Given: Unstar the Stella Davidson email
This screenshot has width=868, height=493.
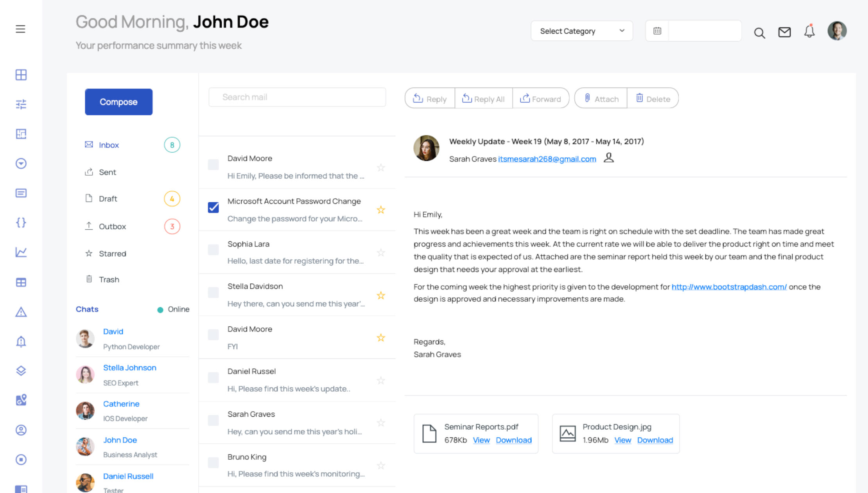Looking at the screenshot, I should coord(381,295).
